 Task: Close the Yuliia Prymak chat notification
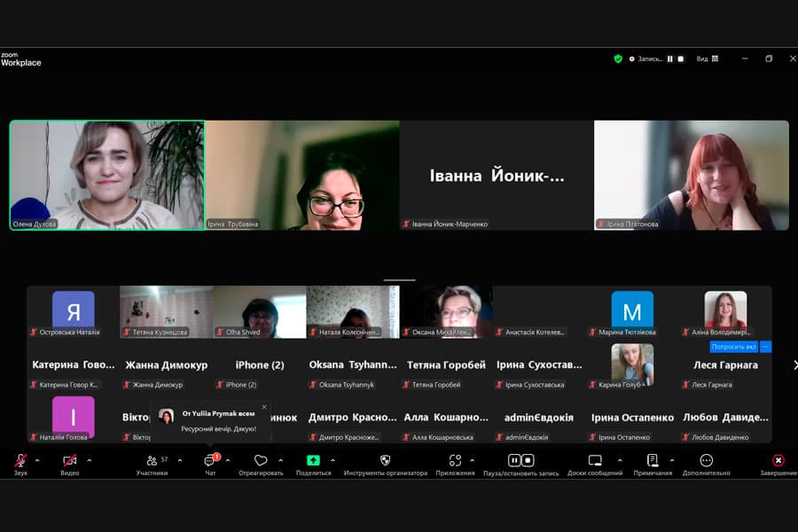263,407
